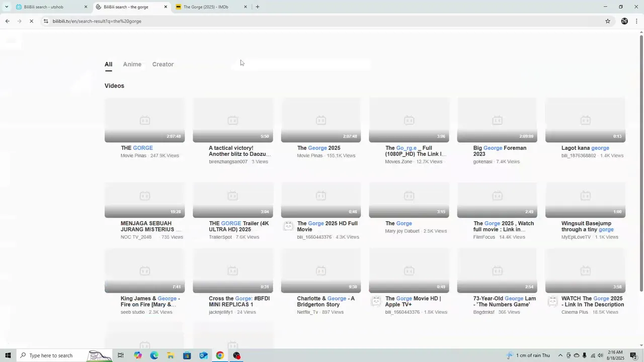644x362 pixels.
Task: Click channel name 'Movies.Zone'
Action: click(398, 161)
